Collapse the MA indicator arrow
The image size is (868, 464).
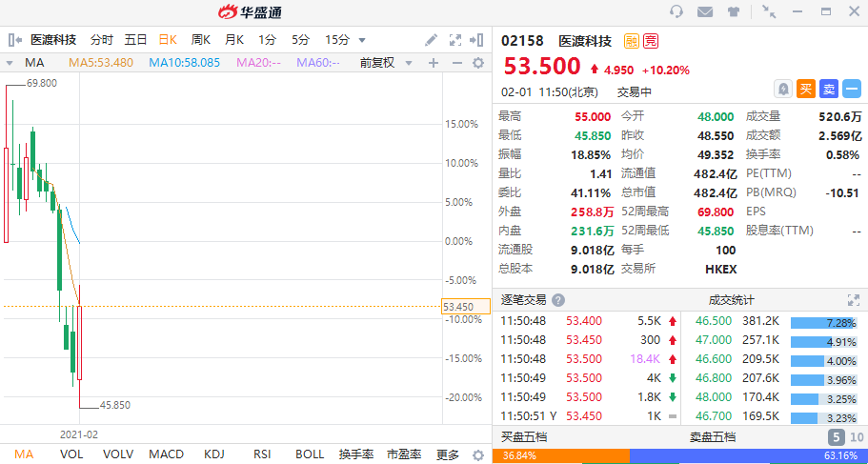(x=10, y=63)
